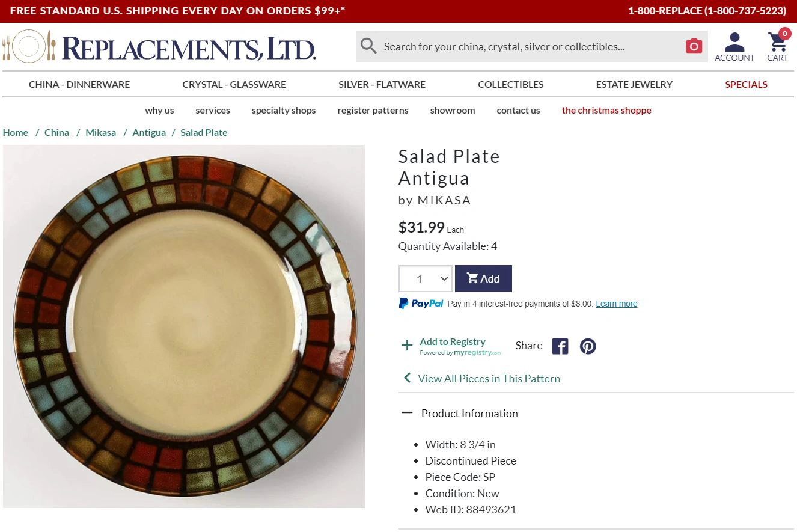Screen dimensions: 797x532
Task: Click the Antigua salad plate image
Action: 184,326
